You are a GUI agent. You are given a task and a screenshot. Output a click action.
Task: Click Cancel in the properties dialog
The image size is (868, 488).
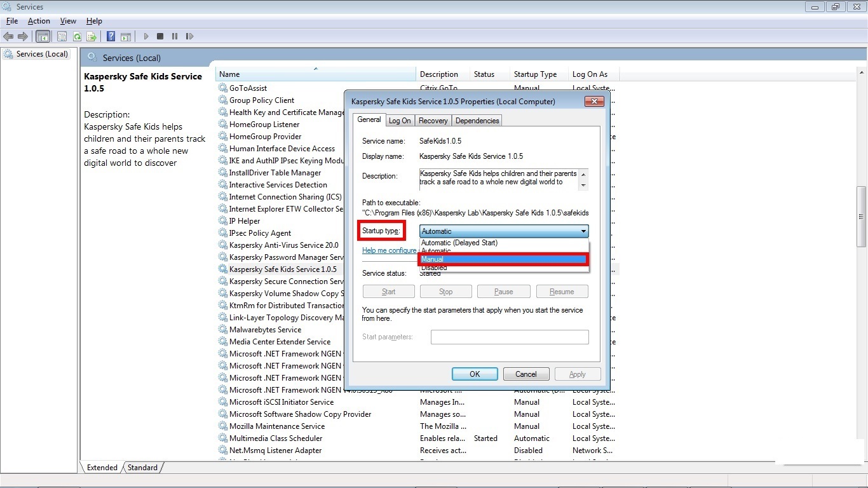(x=526, y=374)
